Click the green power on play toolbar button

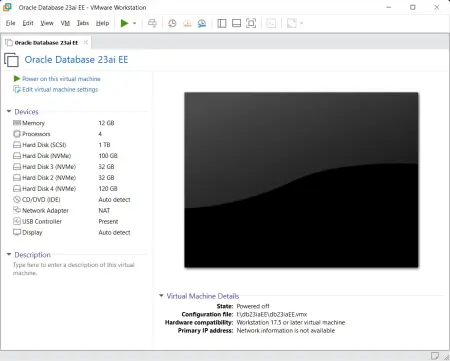[x=124, y=23]
